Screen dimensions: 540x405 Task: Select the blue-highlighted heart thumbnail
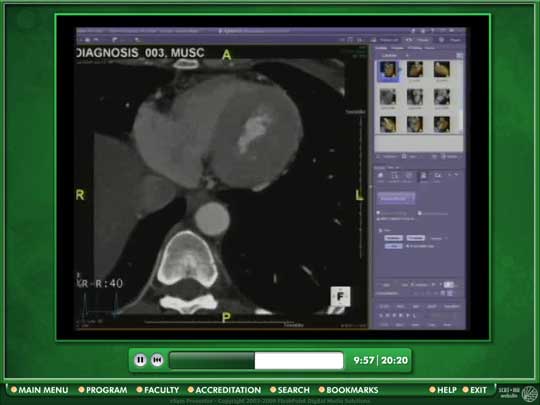click(x=388, y=70)
